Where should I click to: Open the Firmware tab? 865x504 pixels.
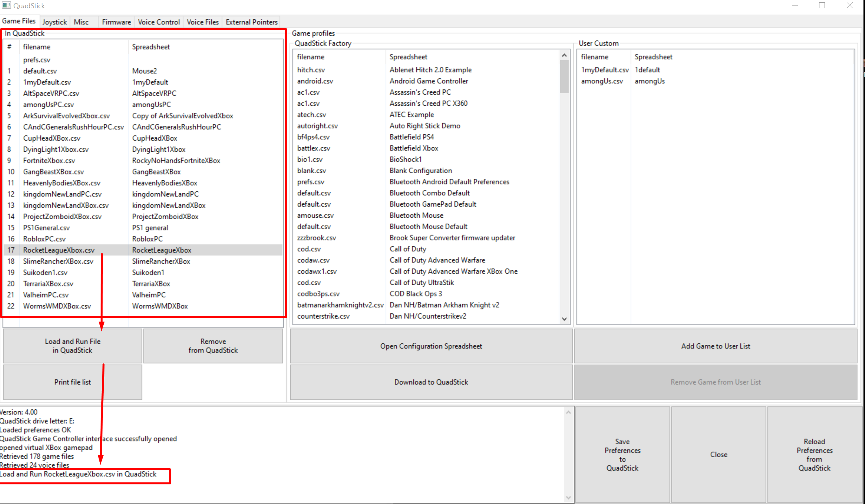(116, 22)
